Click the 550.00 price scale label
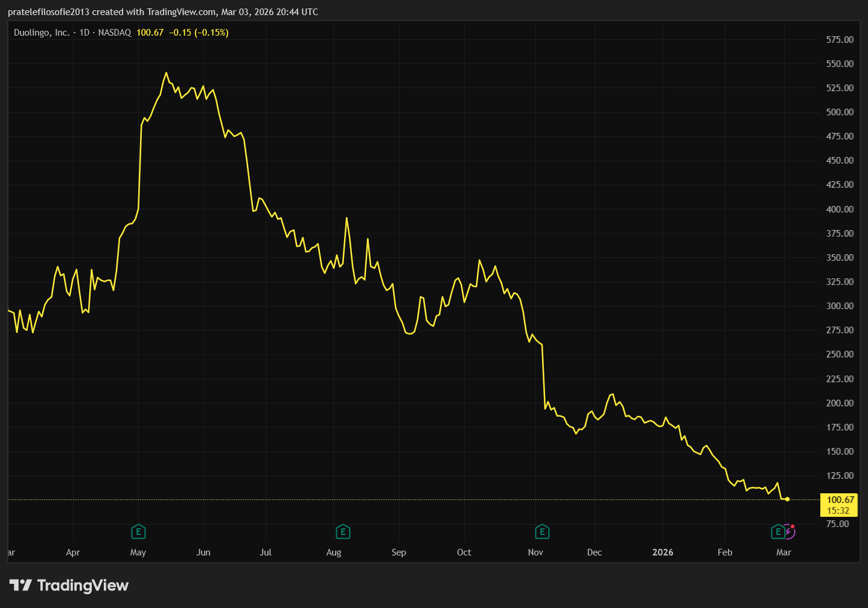This screenshot has width=868, height=608. (x=840, y=63)
